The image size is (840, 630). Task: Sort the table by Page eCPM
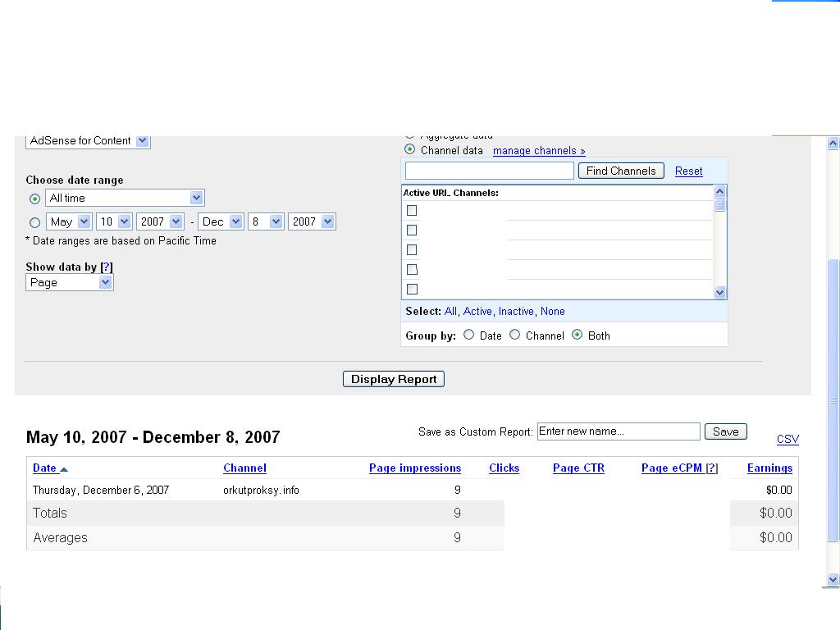tap(671, 468)
